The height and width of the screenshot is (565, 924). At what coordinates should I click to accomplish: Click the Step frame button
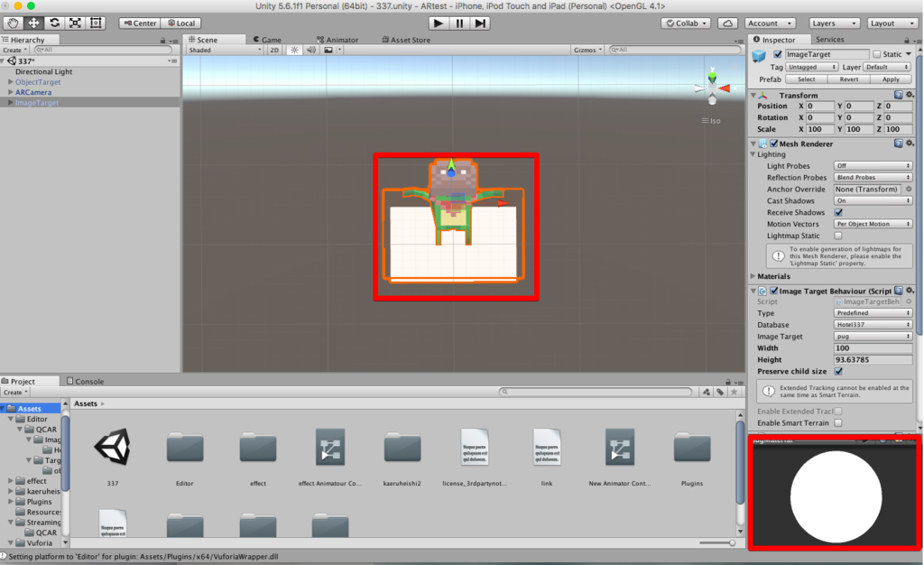tap(480, 23)
